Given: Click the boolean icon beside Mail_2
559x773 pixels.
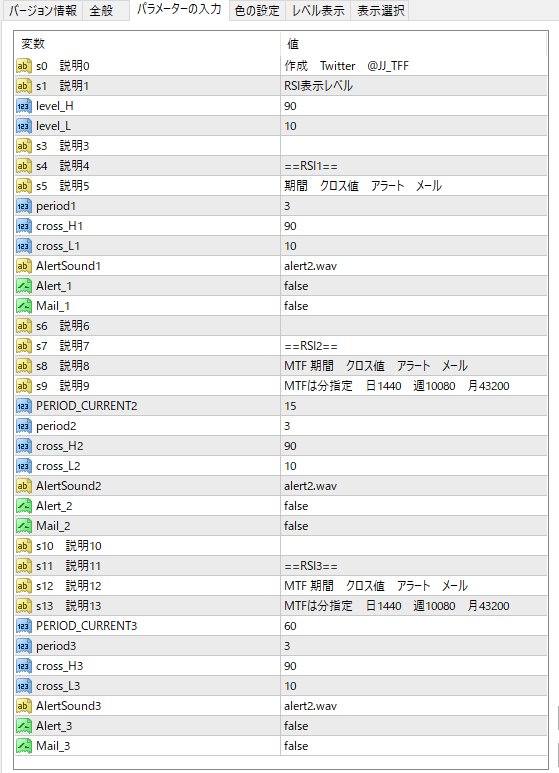Looking at the screenshot, I should point(24,526).
